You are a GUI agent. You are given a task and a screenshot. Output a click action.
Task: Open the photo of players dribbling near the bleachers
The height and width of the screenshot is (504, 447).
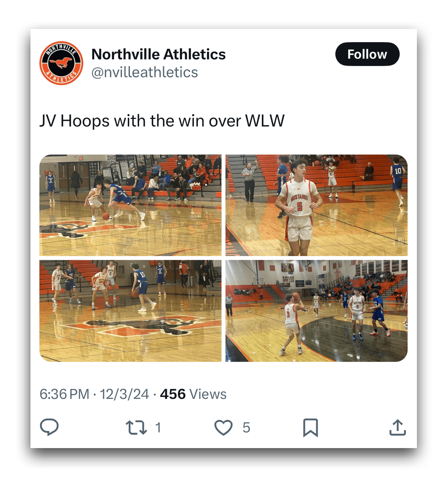pyautogui.click(x=131, y=205)
